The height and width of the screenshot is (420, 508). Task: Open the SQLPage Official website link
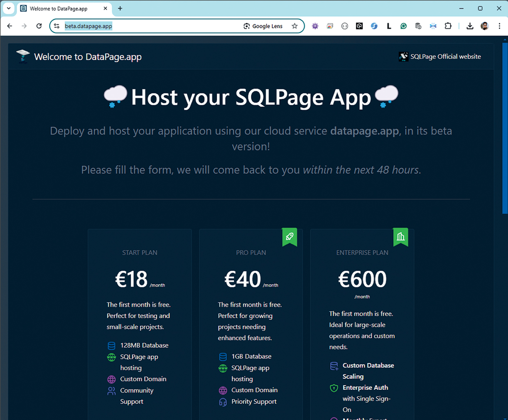(x=440, y=57)
